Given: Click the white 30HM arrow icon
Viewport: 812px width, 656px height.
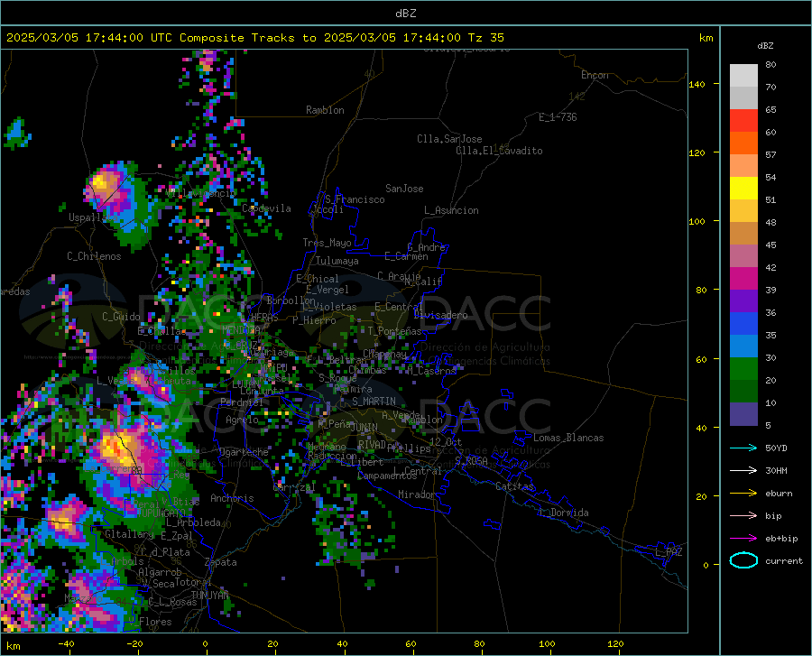Looking at the screenshot, I should click(x=743, y=470).
